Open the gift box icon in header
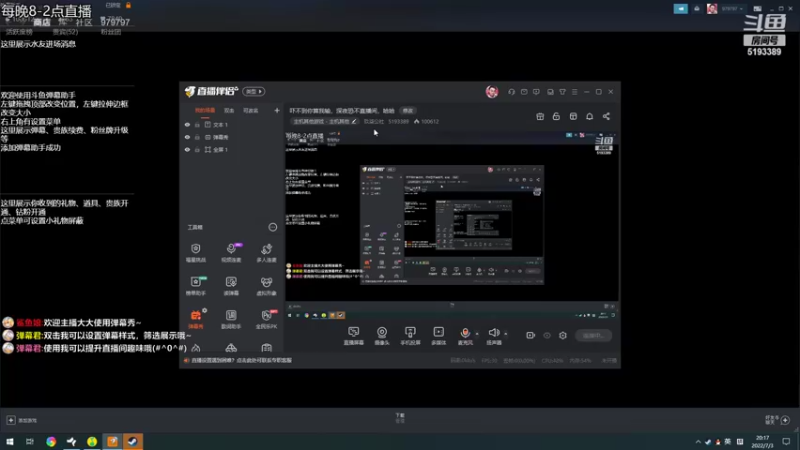 (540, 116)
